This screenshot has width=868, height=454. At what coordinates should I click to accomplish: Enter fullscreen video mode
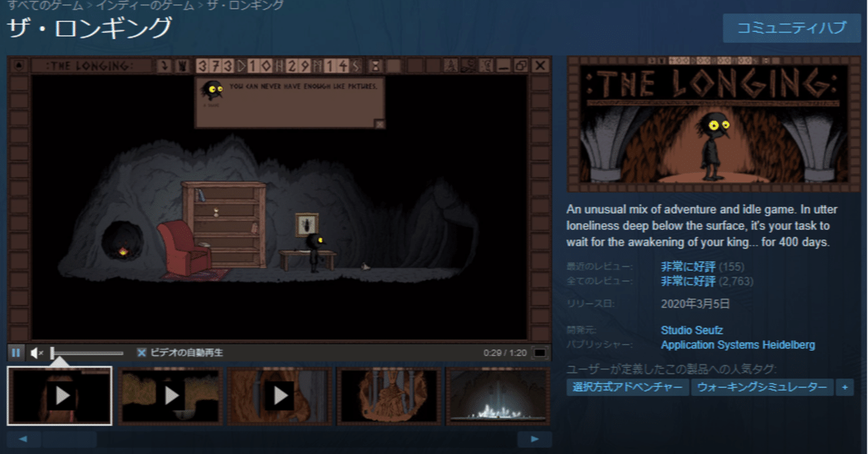[540, 353]
